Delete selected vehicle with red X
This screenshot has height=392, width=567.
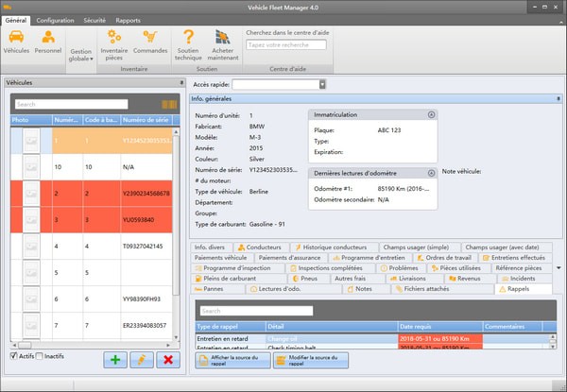pos(167,360)
